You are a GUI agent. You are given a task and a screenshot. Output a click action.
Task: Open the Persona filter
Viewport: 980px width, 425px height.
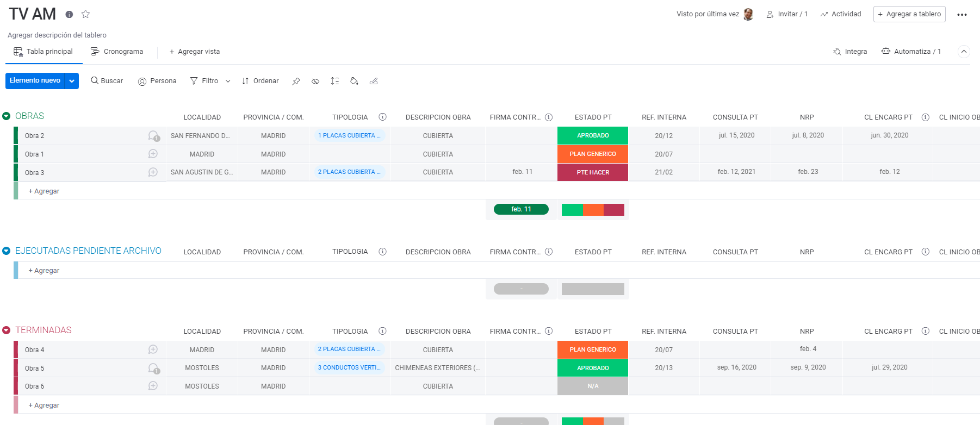(x=157, y=81)
